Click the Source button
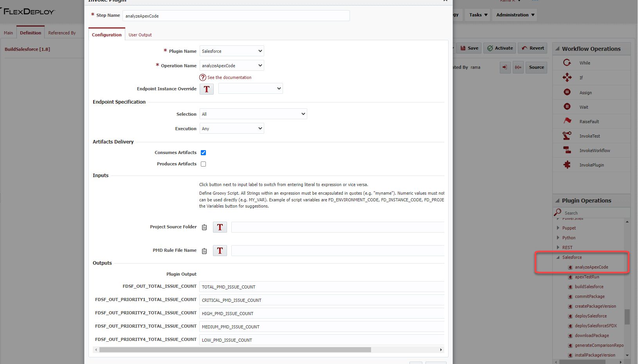The image size is (638, 364). (536, 67)
